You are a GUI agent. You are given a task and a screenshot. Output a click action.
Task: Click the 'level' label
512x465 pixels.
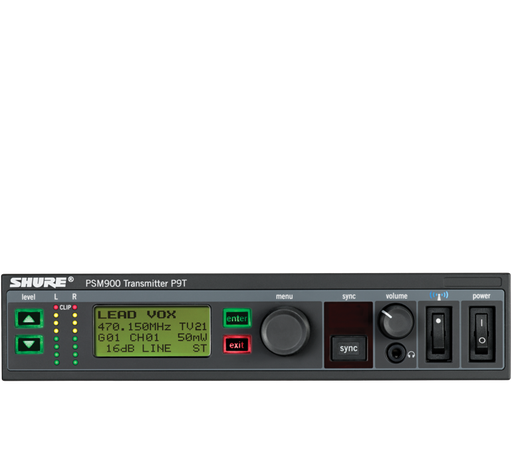(x=28, y=297)
